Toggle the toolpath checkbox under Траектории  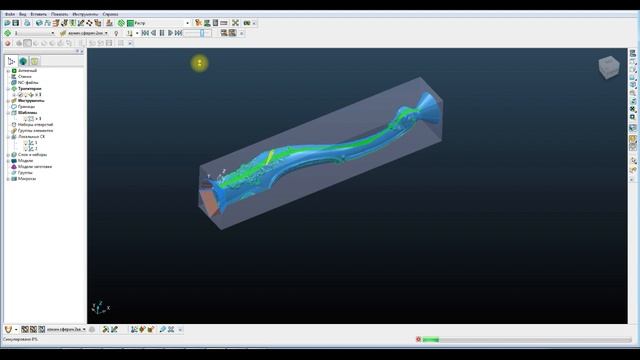20,95
